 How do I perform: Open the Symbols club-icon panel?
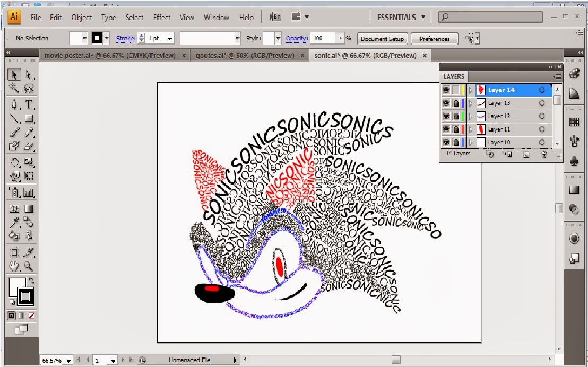tap(574, 162)
